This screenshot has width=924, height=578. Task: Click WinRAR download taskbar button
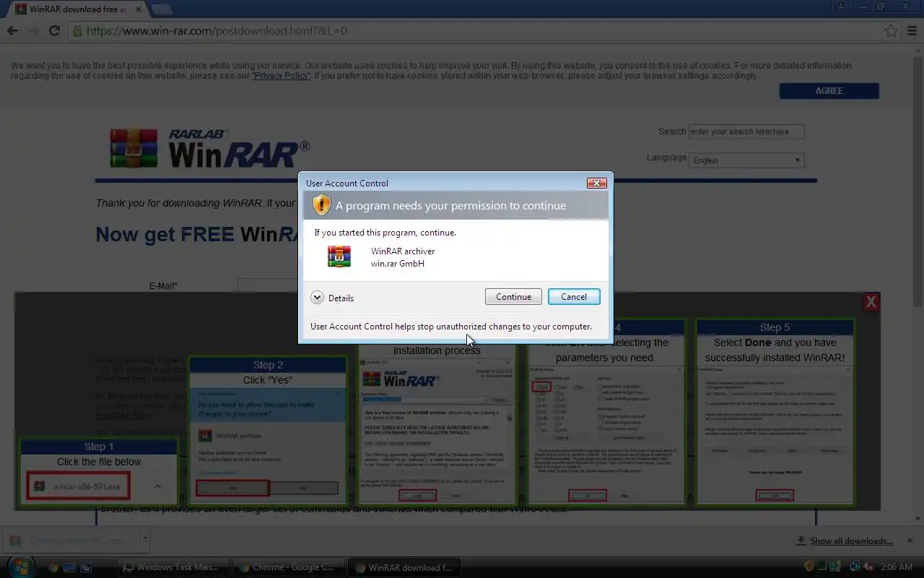[404, 567]
